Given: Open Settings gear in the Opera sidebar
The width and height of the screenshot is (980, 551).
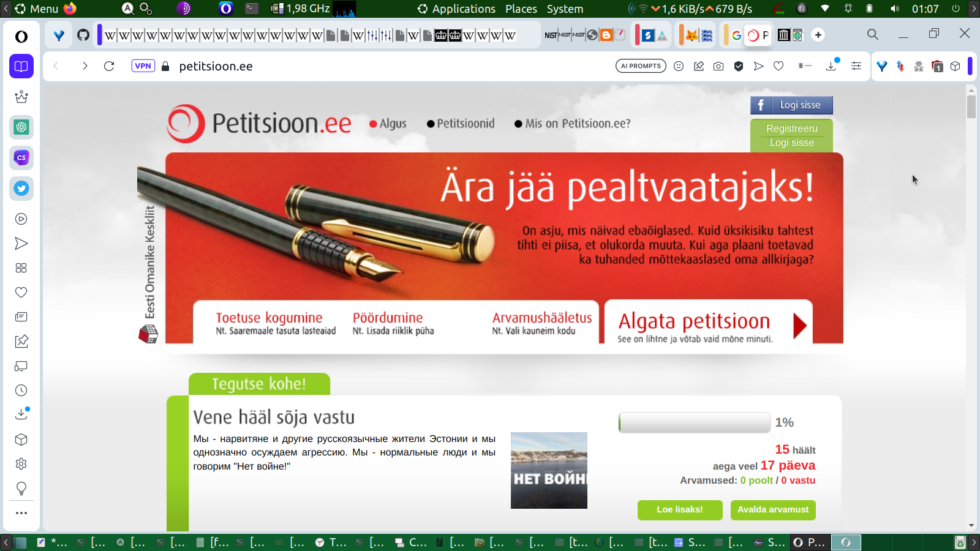Looking at the screenshot, I should click(21, 464).
